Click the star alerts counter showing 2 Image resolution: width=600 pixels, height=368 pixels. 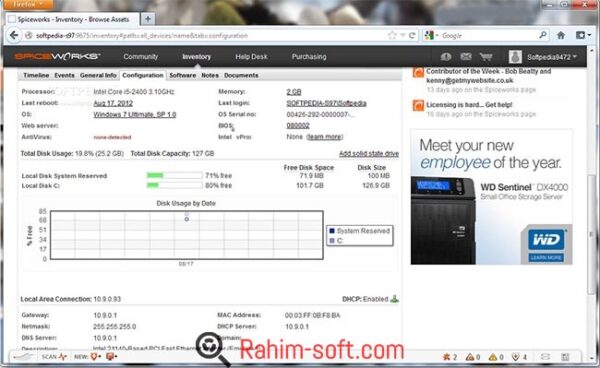coord(450,357)
